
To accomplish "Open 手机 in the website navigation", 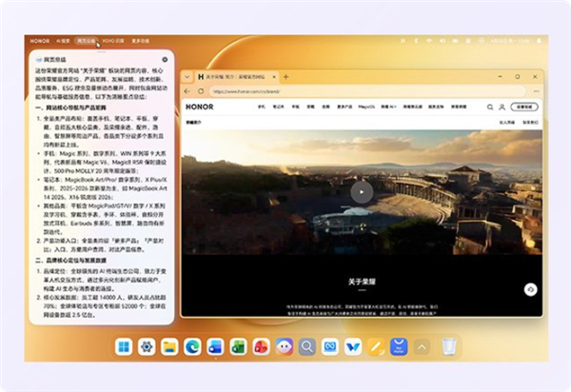I will [262, 107].
